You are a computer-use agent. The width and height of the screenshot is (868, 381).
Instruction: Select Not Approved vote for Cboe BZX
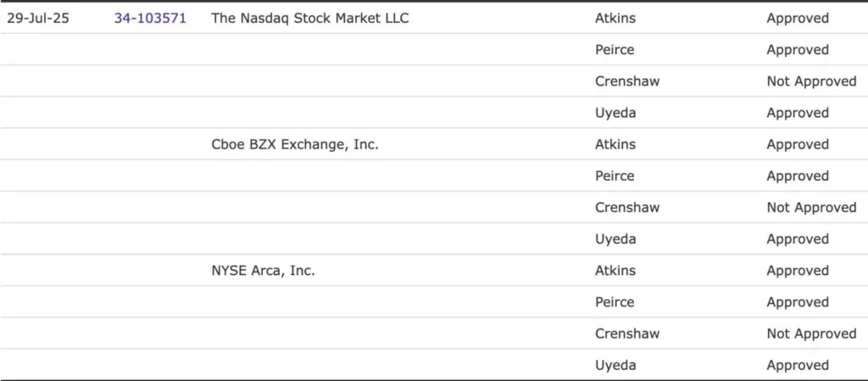tap(811, 207)
